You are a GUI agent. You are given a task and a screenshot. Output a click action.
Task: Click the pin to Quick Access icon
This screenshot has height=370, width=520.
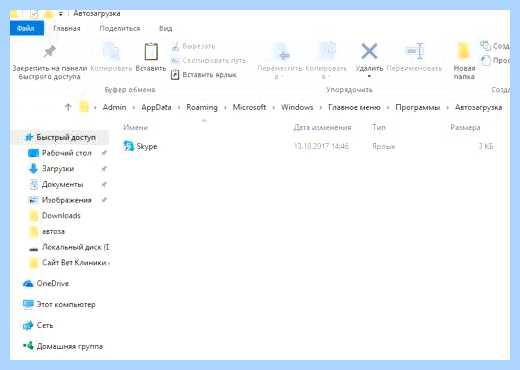pos(50,51)
